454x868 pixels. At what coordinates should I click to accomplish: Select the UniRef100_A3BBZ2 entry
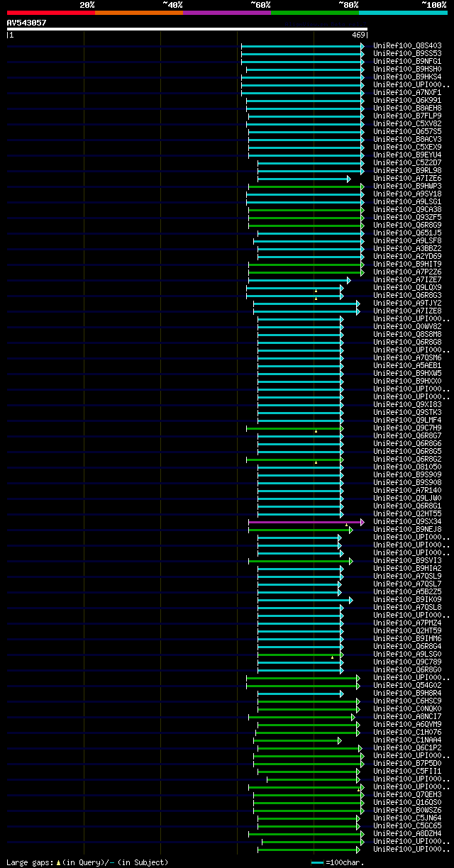tap(407, 248)
